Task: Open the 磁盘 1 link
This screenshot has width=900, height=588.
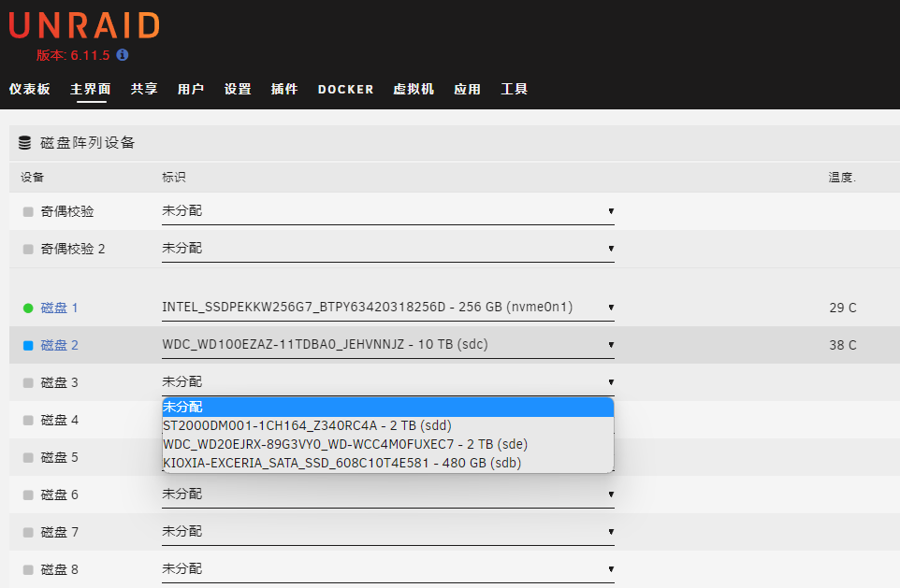Action: click(60, 308)
